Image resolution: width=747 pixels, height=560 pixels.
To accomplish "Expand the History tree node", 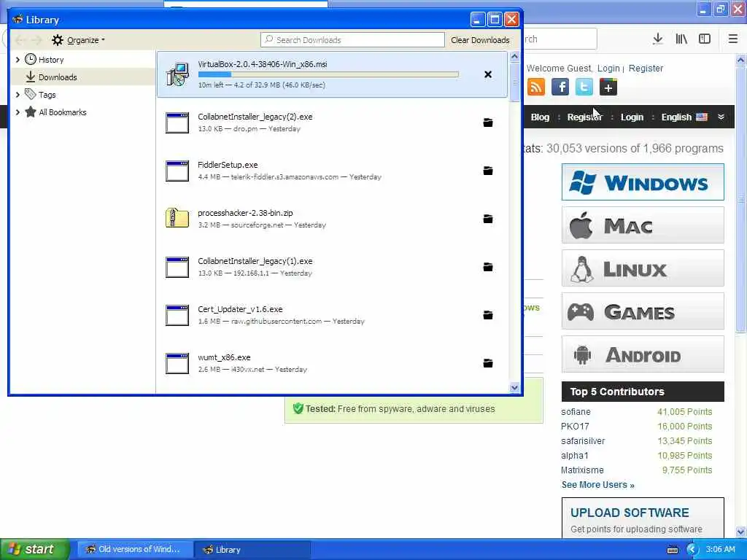I will (x=18, y=60).
